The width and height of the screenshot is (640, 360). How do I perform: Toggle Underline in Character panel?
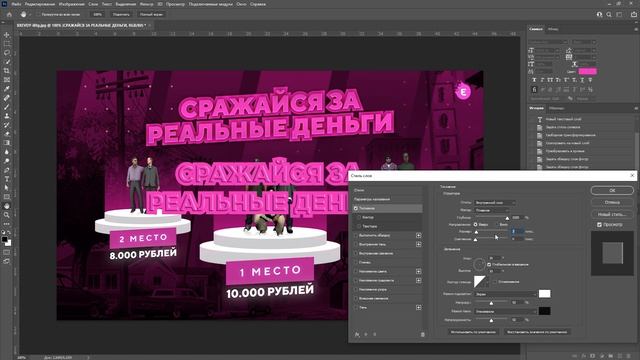(582, 80)
